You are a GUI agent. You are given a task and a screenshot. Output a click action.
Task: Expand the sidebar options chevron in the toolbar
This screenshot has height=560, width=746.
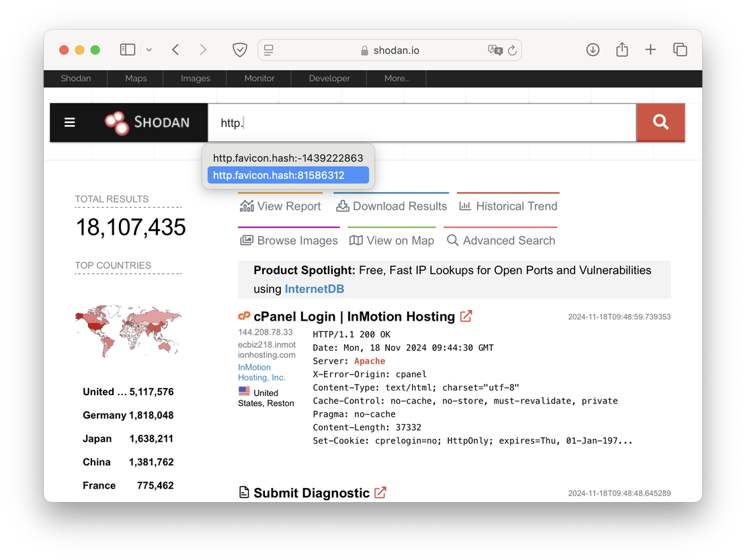(x=149, y=50)
